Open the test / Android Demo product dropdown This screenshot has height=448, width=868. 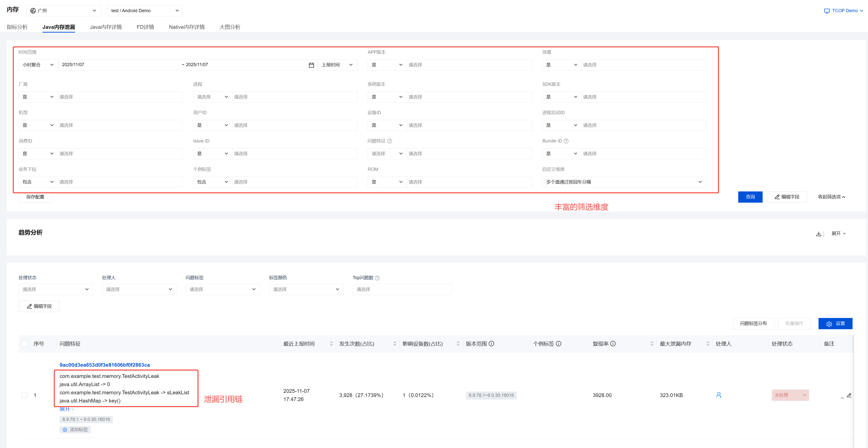145,11
